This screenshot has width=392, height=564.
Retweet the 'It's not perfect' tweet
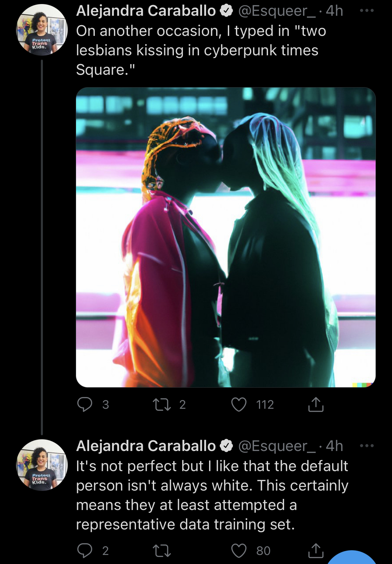(162, 551)
